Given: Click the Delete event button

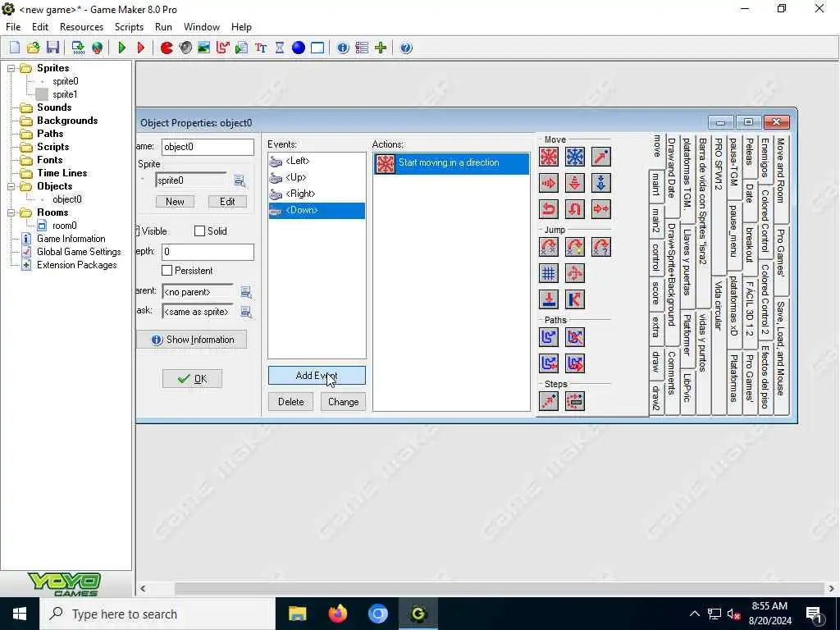Looking at the screenshot, I should tap(291, 402).
